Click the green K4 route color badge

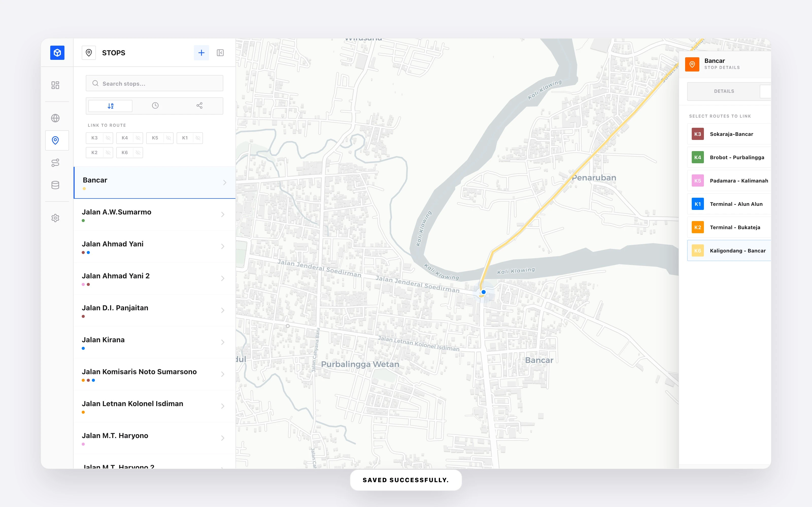tap(698, 157)
